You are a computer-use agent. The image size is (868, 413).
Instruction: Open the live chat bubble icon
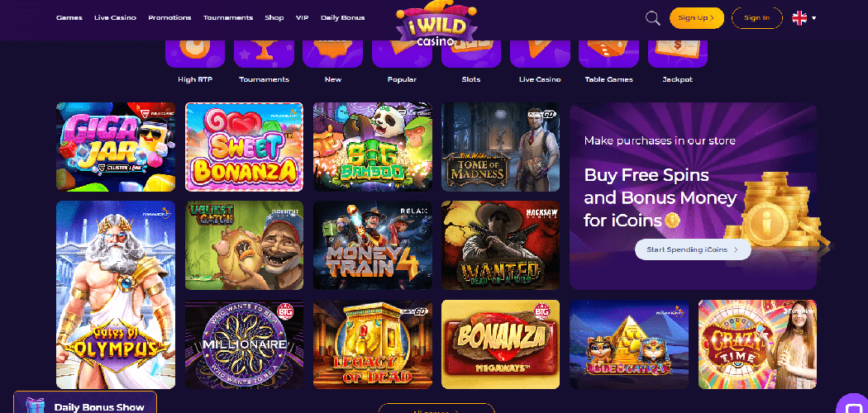[852, 404]
